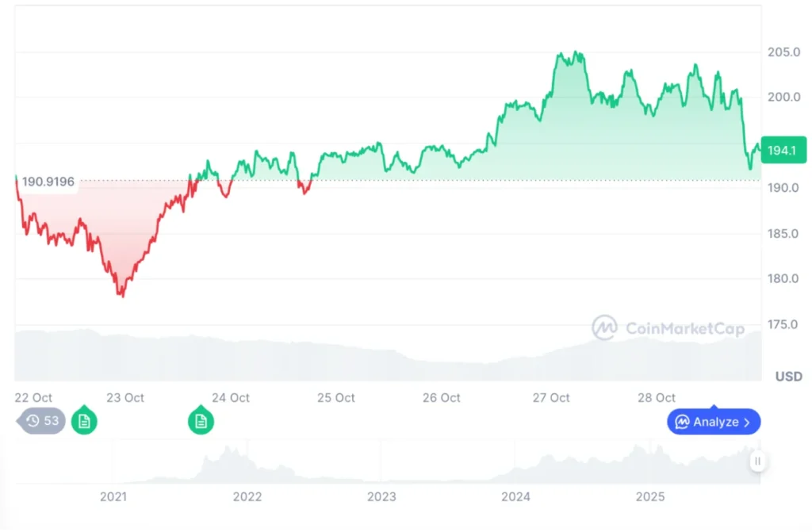Image resolution: width=812 pixels, height=532 pixels.
Task: Click the 26 Oct date label
Action: point(441,398)
